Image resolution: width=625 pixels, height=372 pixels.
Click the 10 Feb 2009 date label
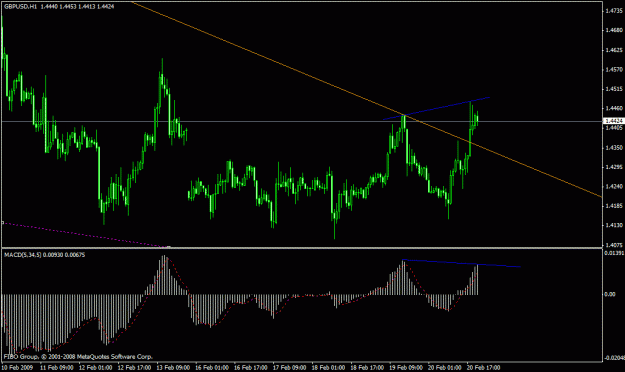[x=18, y=367]
